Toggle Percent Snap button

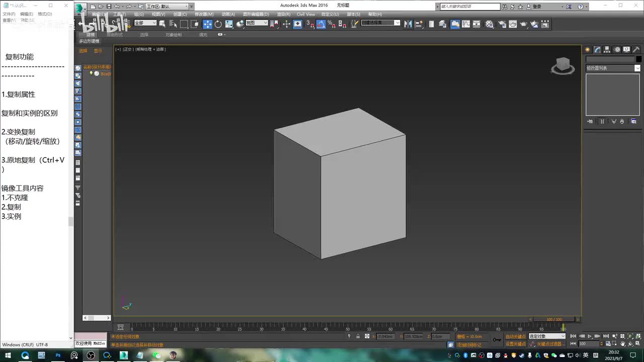click(331, 24)
